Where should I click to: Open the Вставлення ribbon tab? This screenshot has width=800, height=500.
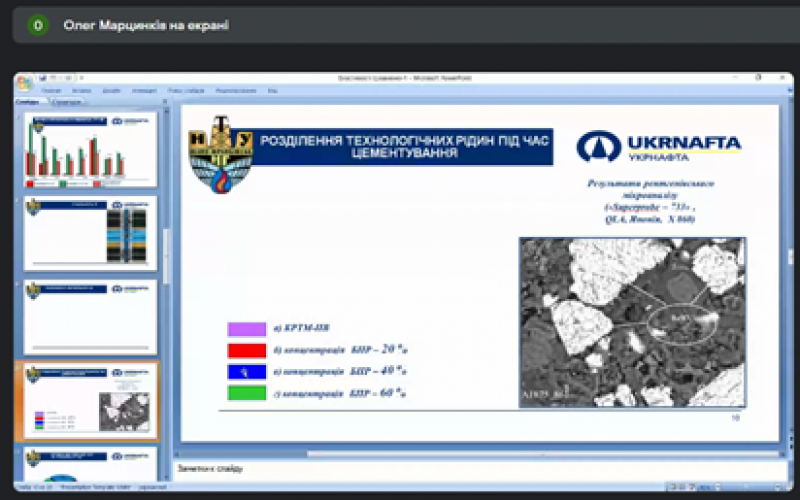tap(82, 91)
